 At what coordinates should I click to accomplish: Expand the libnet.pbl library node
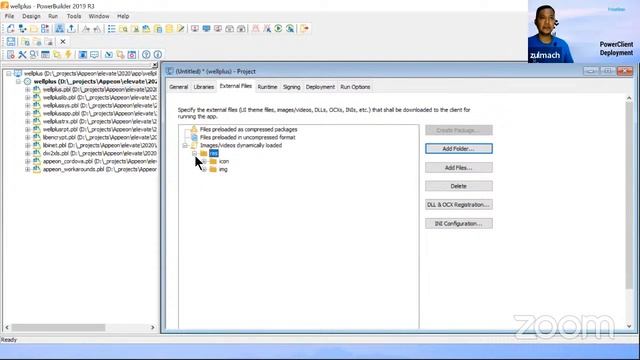pos(28,145)
